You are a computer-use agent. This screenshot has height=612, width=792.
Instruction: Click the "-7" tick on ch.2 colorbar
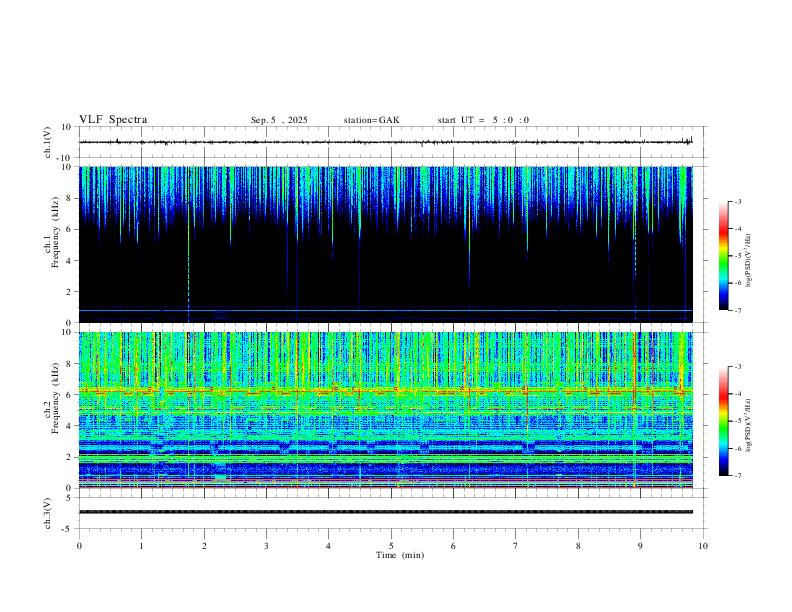coord(738,476)
